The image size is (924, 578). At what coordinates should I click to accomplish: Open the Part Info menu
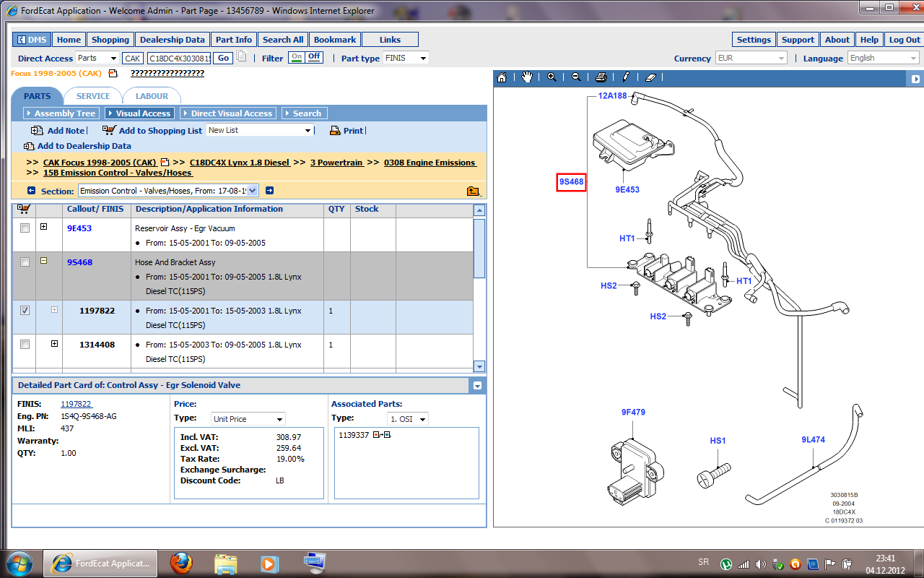[x=234, y=40]
